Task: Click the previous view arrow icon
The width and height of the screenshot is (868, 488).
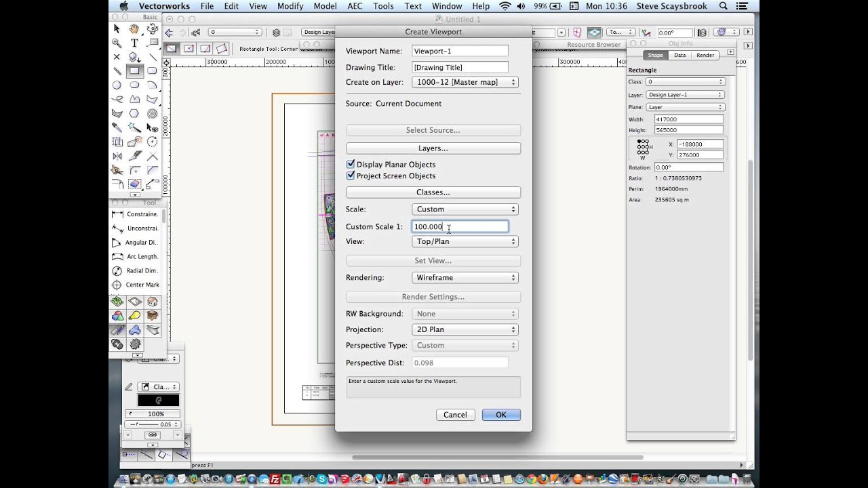Action: [169, 33]
